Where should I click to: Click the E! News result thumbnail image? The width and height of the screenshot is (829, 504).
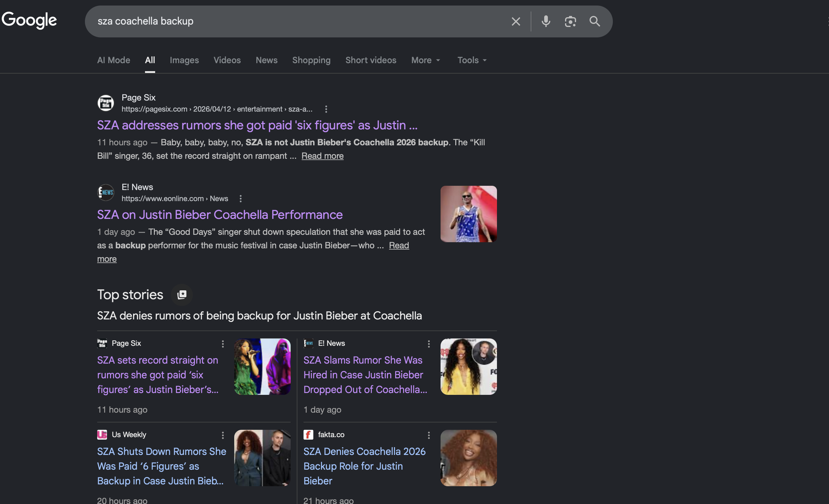tap(468, 214)
